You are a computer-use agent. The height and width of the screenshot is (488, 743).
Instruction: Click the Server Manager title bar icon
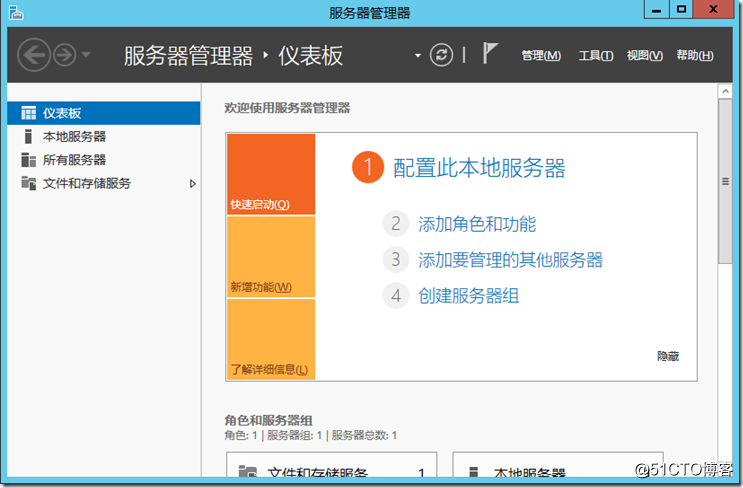pos(16,13)
